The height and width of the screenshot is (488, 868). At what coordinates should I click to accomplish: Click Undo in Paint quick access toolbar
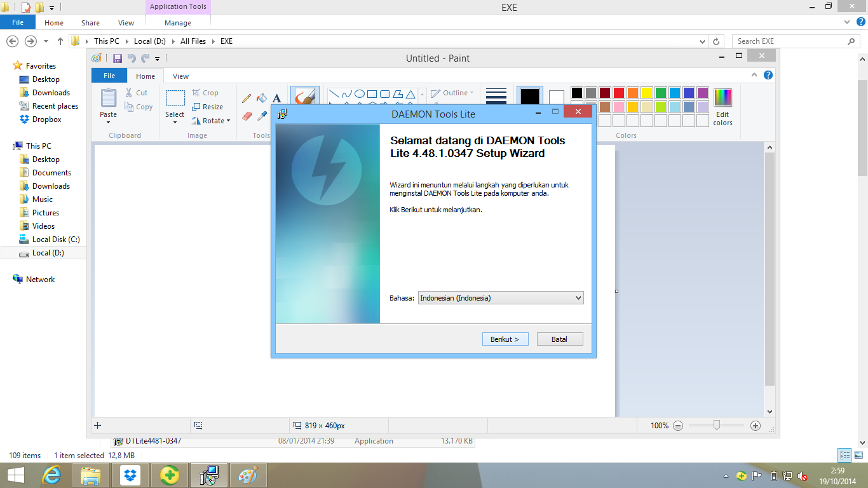coord(132,58)
